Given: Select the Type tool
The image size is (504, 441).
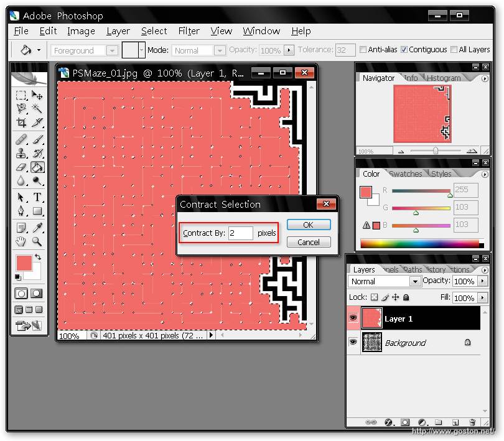Looking at the screenshot, I should pyautogui.click(x=37, y=197).
